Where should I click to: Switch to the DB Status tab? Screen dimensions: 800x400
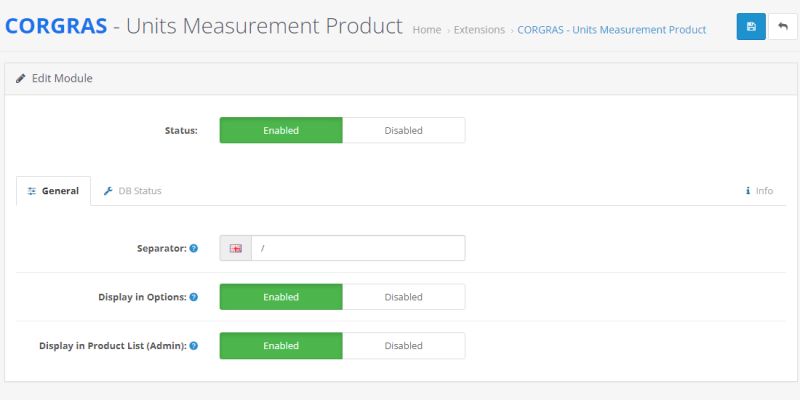tap(132, 191)
